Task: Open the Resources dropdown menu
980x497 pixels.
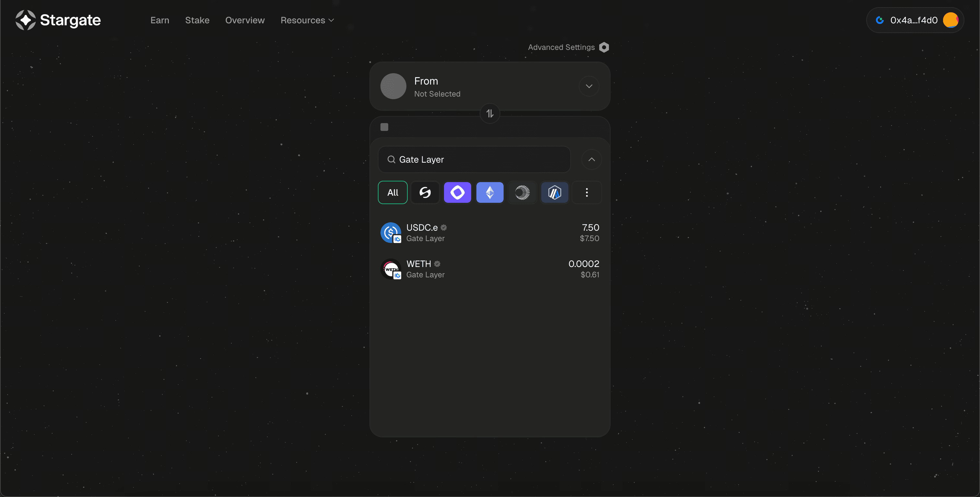Action: (x=307, y=20)
